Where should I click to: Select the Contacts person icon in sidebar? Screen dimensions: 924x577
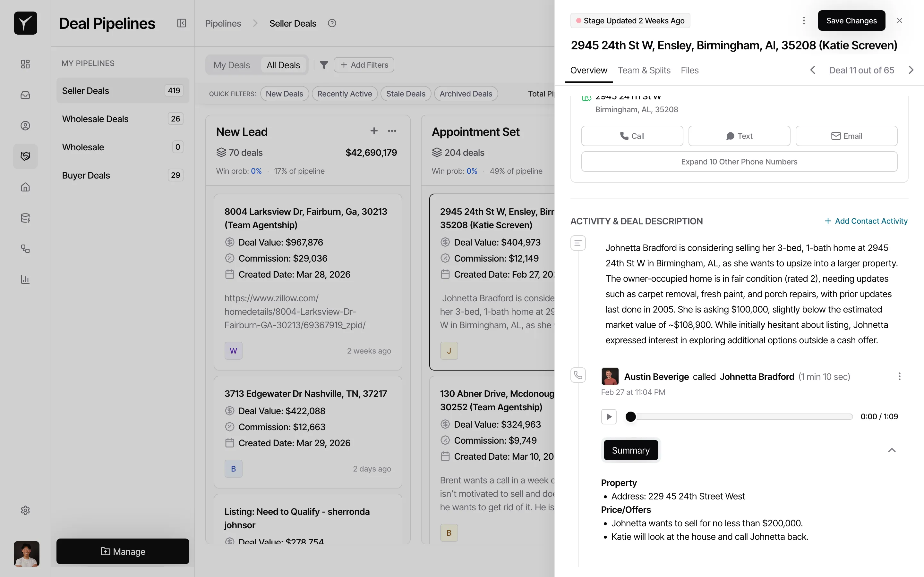click(25, 125)
